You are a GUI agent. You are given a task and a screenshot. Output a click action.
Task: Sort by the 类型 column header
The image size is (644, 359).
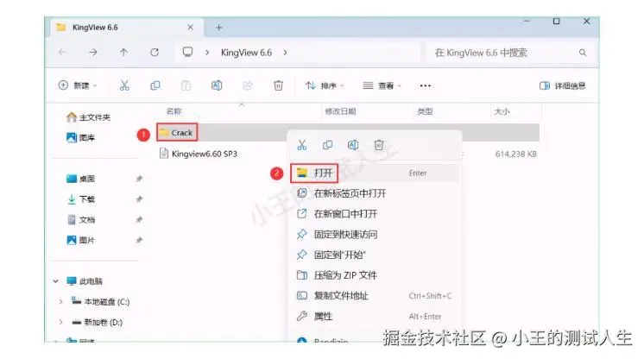pos(425,111)
